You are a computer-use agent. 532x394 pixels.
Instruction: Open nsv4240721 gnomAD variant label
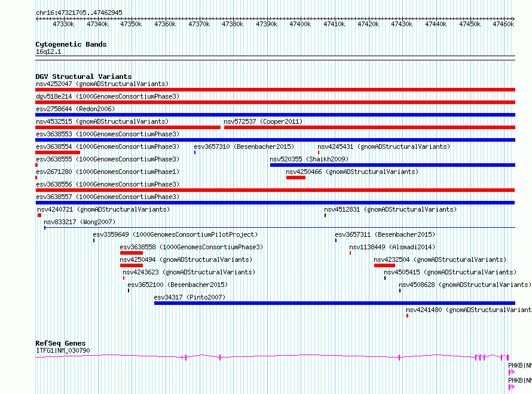click(x=103, y=209)
